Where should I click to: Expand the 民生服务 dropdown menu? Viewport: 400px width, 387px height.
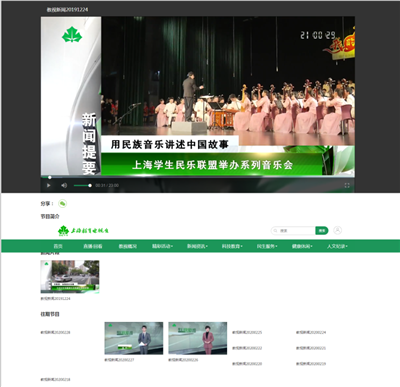pyautogui.click(x=267, y=246)
